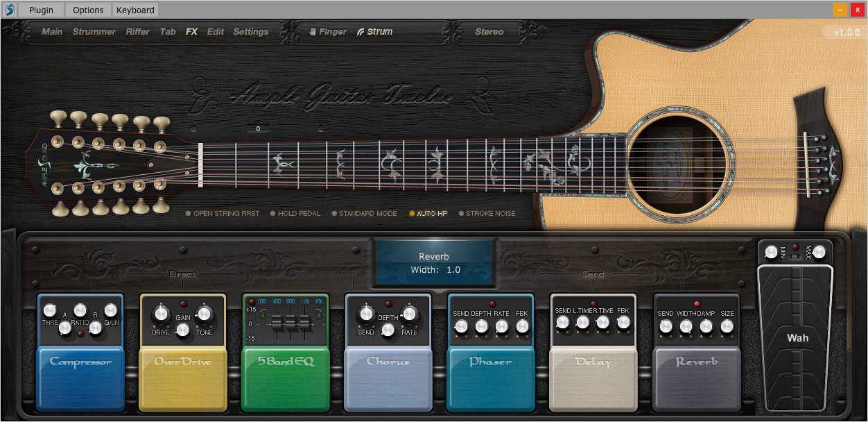Click the Compressor release (R) knob
The image size is (868, 422).
tap(96, 328)
